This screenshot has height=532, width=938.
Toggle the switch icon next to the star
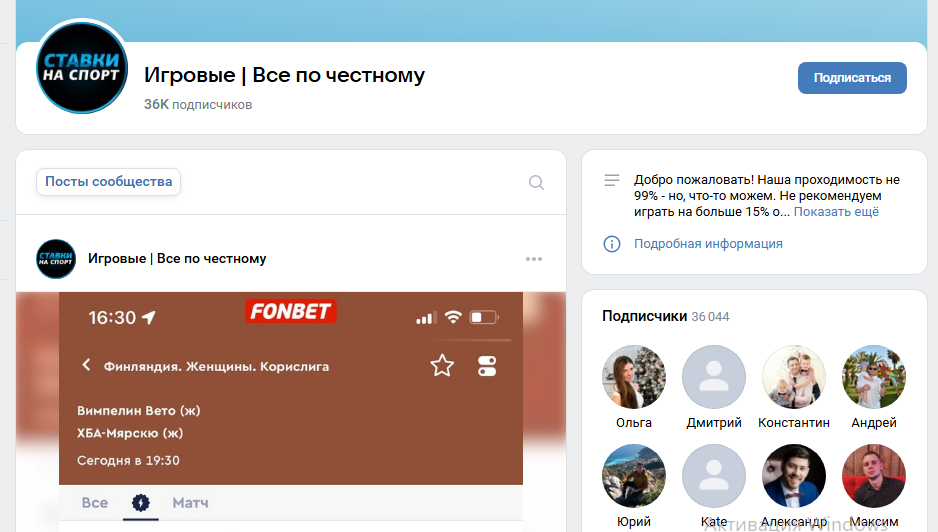coord(487,366)
